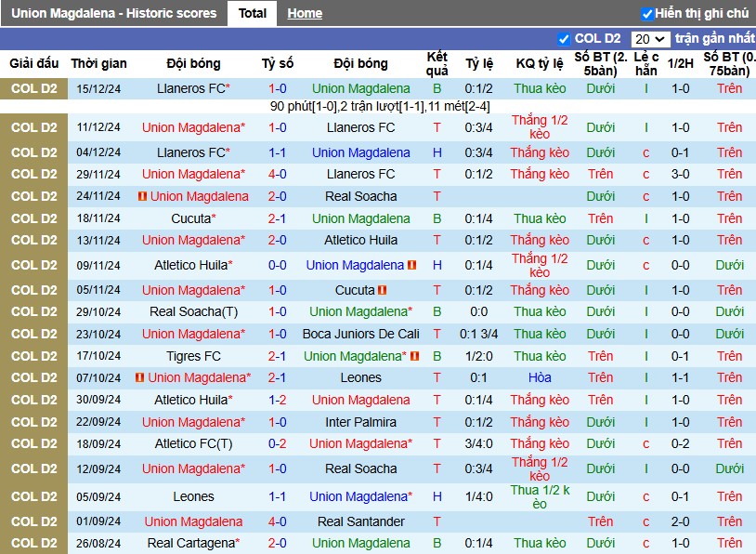
Task: Open Real Santander team link
Action: coord(360,521)
